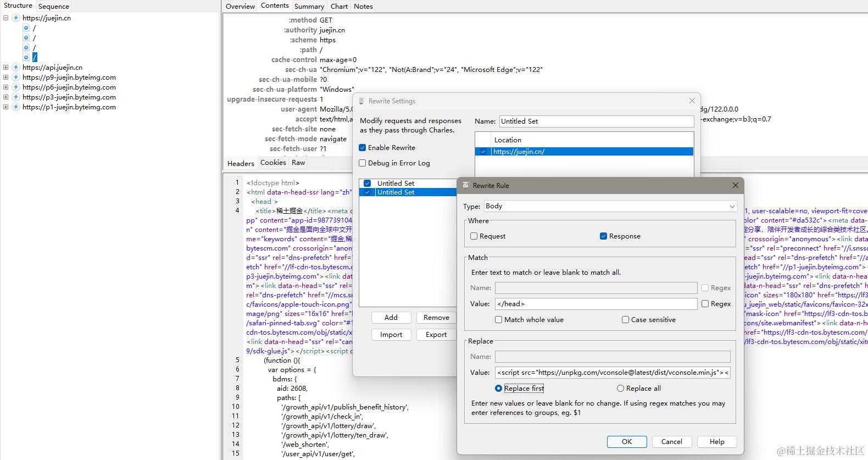Select the https://p9-juejin.byteimg.com tree row
Viewport: 868px width, 460px height.
69,77
